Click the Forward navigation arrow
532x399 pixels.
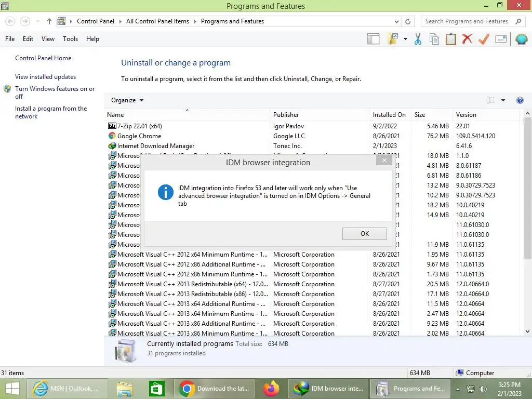pyautogui.click(x=25, y=21)
